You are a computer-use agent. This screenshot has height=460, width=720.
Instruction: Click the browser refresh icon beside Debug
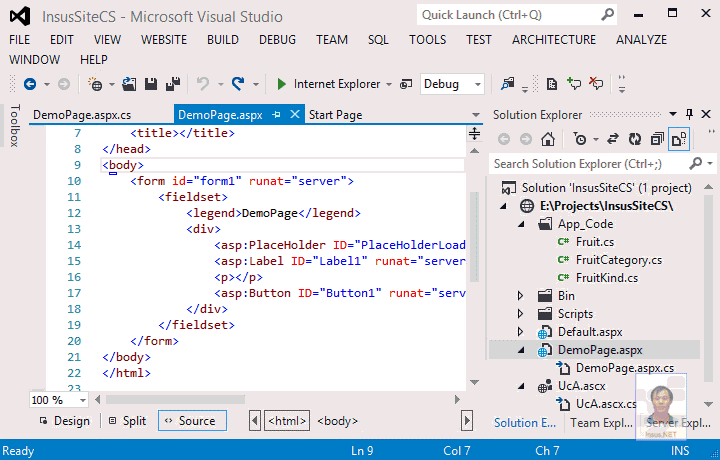click(x=406, y=84)
